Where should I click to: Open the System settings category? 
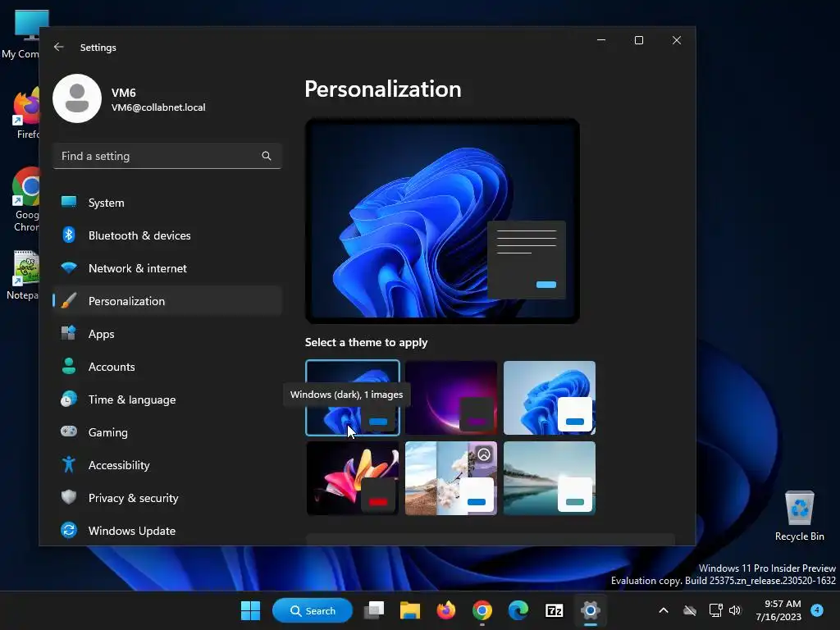tap(167, 203)
